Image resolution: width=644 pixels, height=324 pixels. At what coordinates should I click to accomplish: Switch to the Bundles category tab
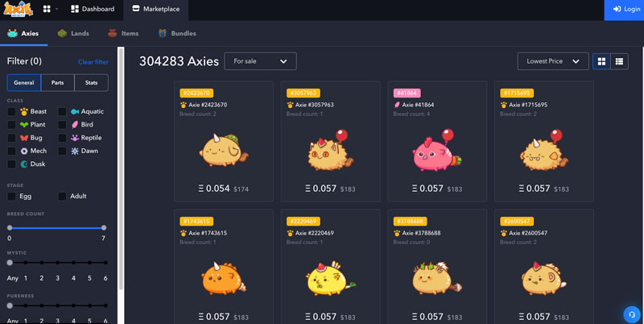[177, 33]
